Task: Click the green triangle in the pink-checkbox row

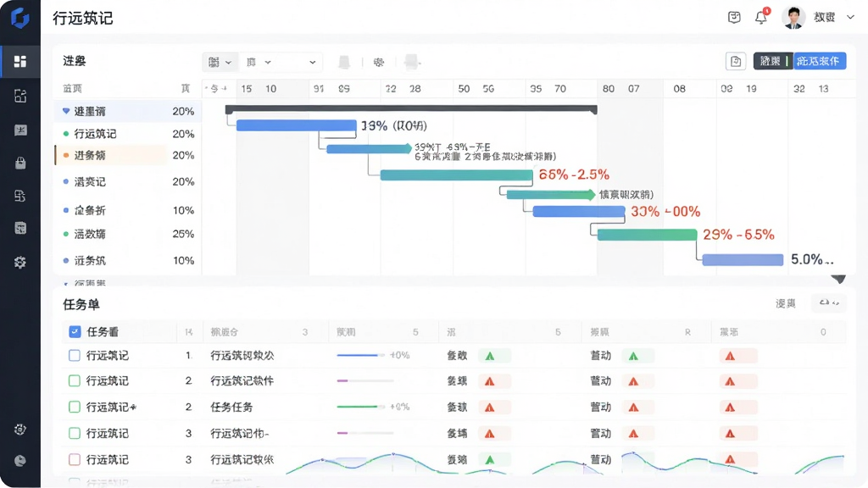Action: 490,460
